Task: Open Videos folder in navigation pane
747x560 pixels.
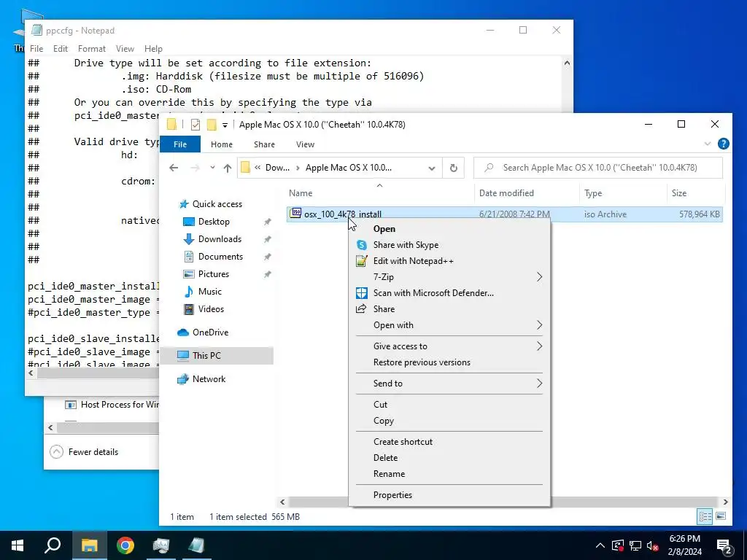Action: [211, 309]
